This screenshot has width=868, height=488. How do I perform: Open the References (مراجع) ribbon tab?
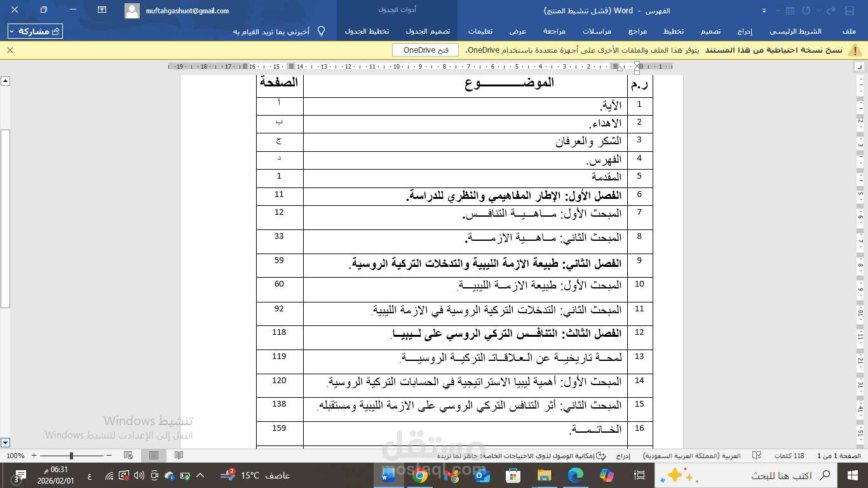(637, 31)
